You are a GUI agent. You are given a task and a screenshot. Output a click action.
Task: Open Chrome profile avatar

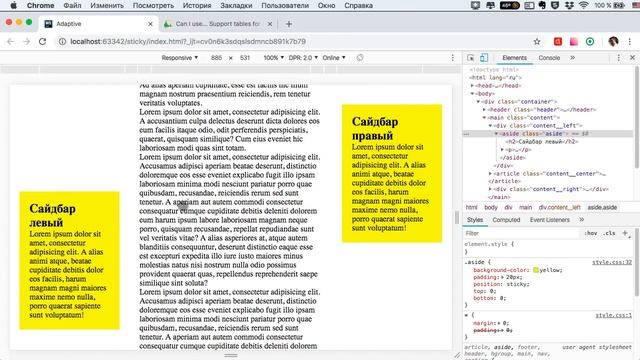tap(613, 42)
